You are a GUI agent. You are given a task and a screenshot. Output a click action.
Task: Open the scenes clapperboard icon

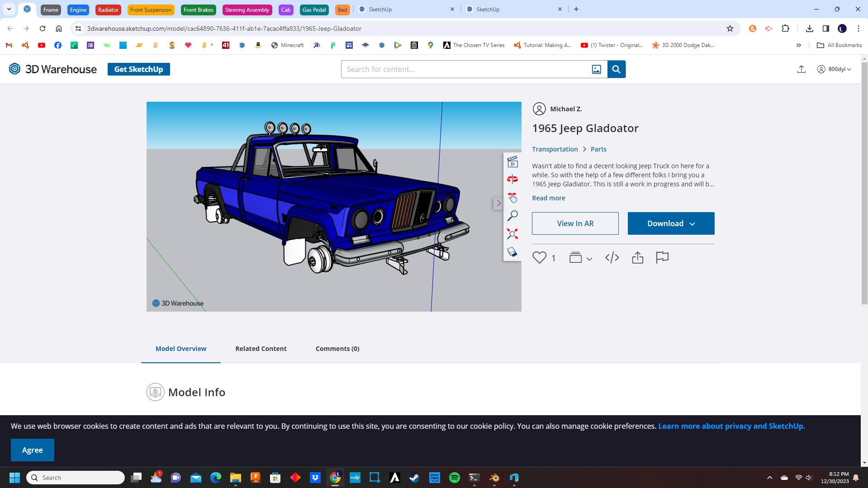coord(512,161)
